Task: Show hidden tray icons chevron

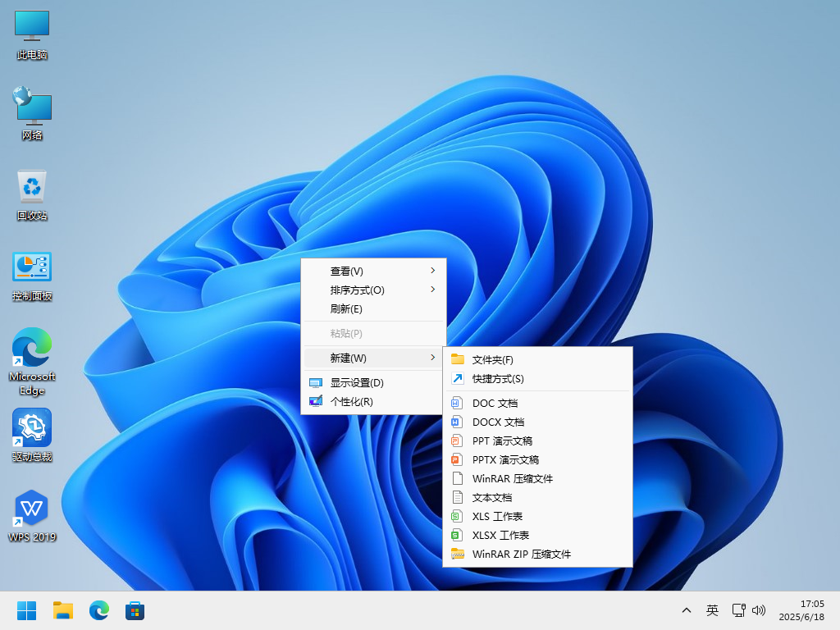Action: pos(687,610)
